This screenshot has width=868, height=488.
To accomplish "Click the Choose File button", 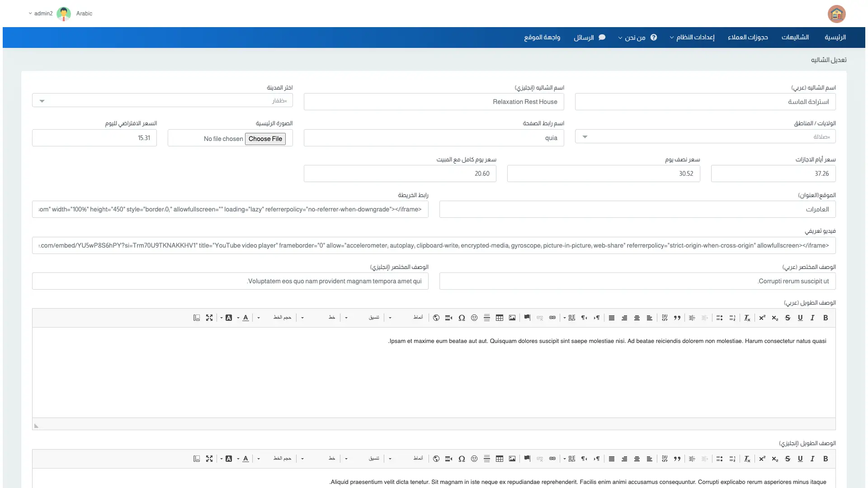I will pos(265,139).
